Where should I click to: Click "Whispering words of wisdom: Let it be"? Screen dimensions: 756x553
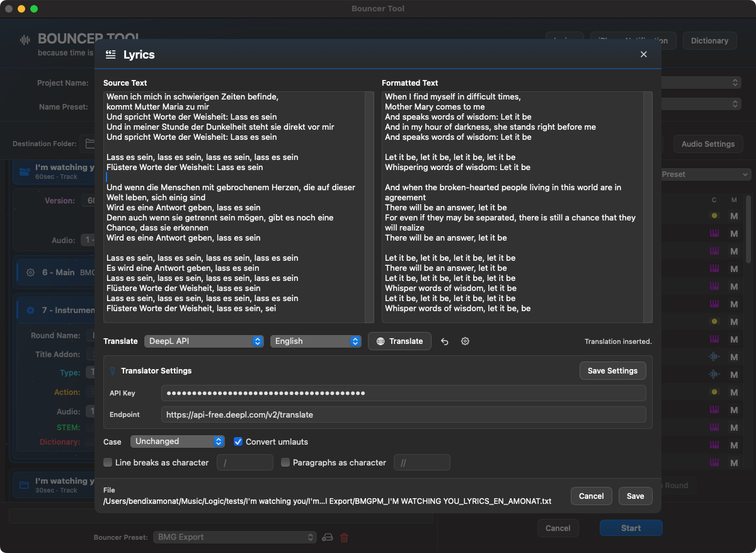[457, 168]
